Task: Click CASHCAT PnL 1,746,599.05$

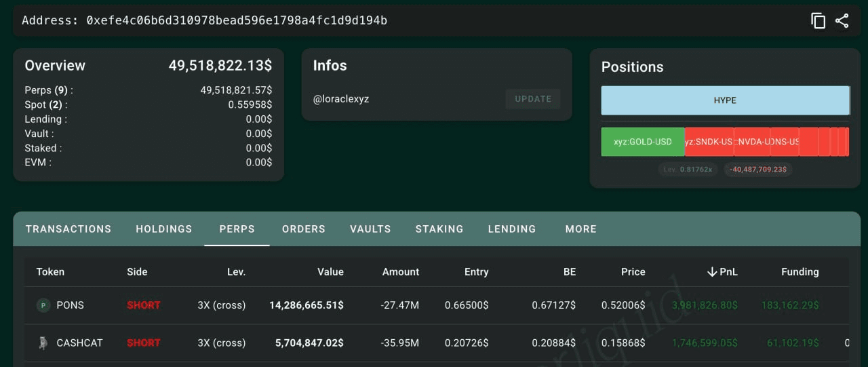Action: 705,343
